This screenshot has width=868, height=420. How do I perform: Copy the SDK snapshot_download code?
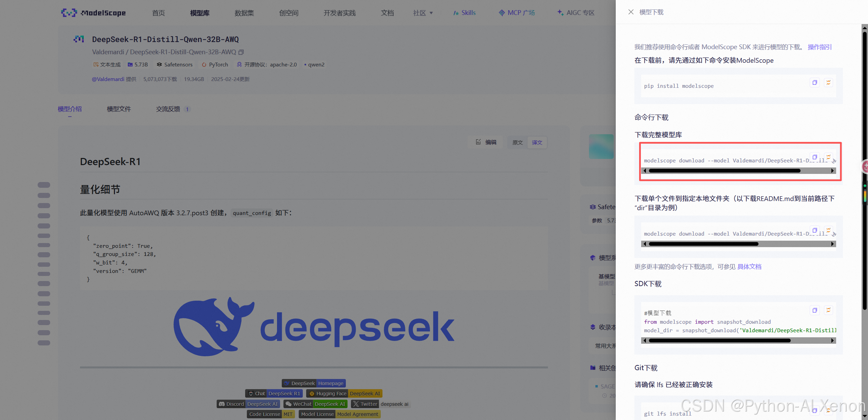[x=815, y=310]
